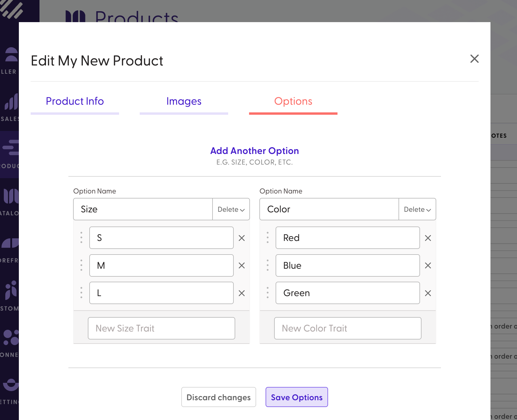Screen dimensions: 517x420
Task: Click Add Another Option link
Action: (x=255, y=151)
